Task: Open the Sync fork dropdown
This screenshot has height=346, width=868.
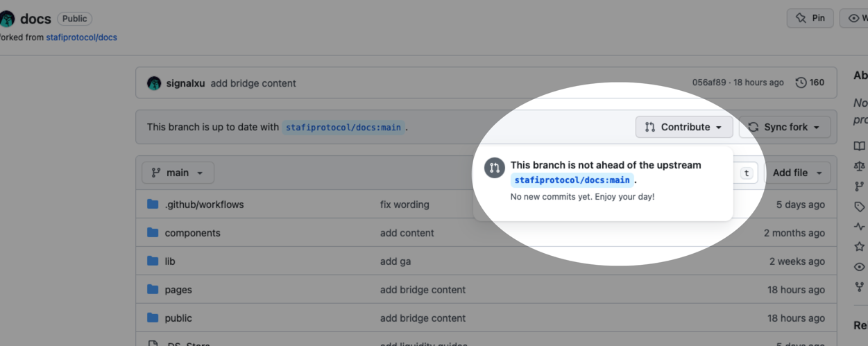Action: point(785,127)
